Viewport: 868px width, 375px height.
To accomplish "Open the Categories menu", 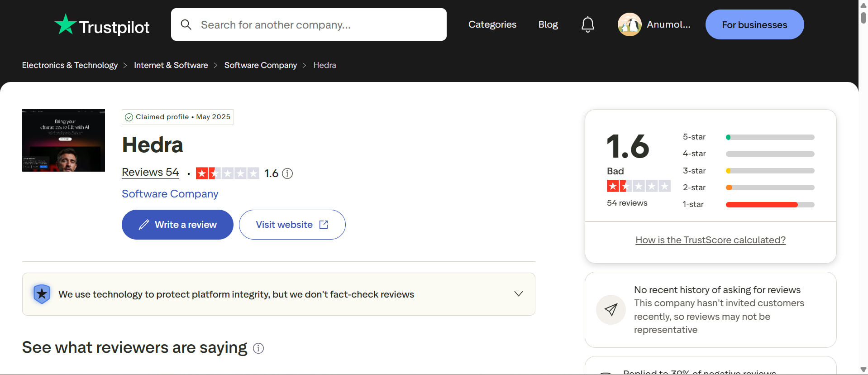I will pos(492,24).
